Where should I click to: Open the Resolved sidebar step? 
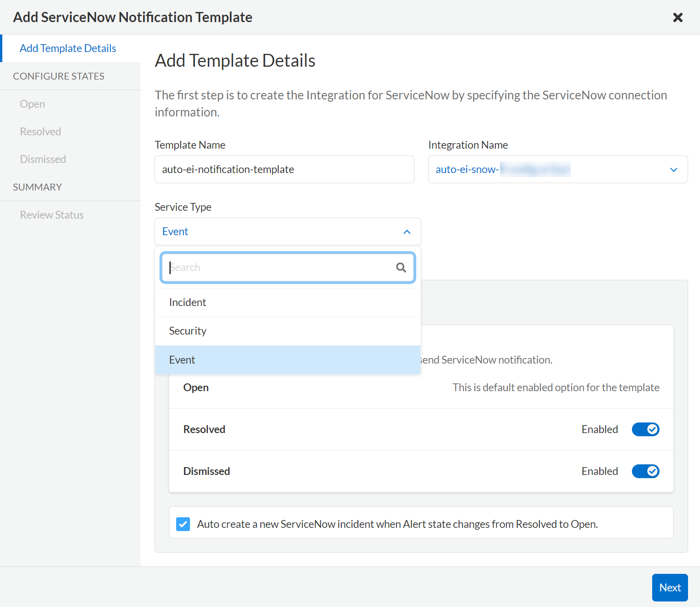coord(40,132)
